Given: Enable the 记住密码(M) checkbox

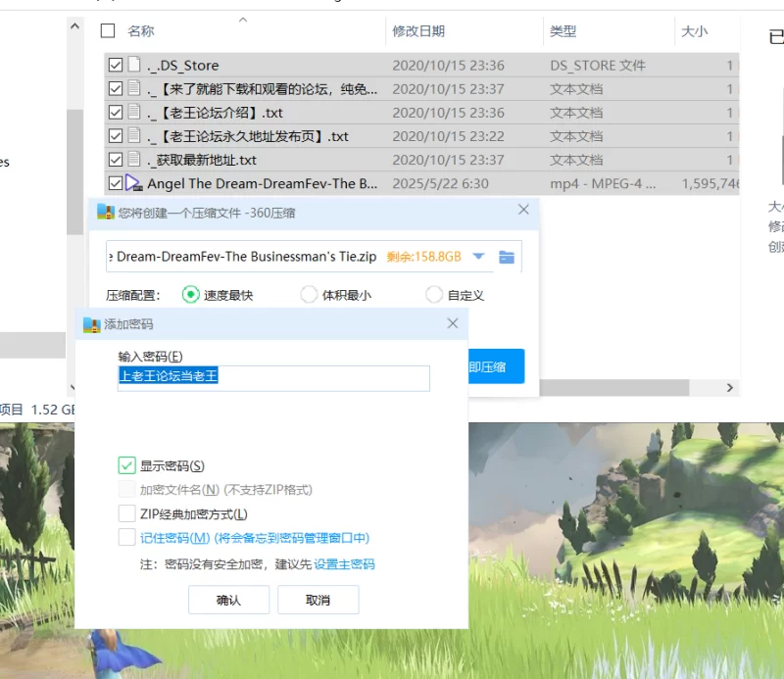Looking at the screenshot, I should (126, 538).
